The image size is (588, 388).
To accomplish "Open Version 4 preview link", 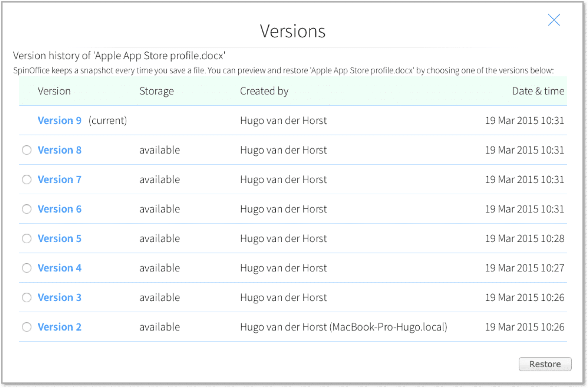I will tap(59, 268).
